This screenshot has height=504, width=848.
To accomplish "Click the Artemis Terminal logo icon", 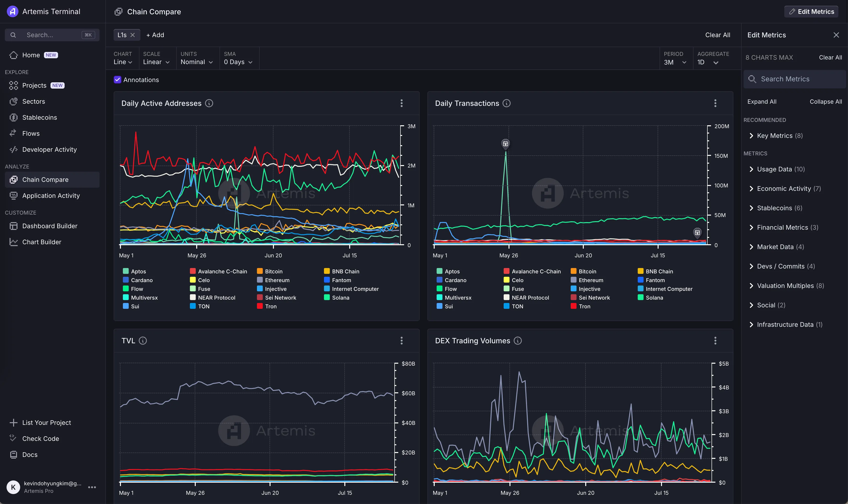I will (13, 12).
